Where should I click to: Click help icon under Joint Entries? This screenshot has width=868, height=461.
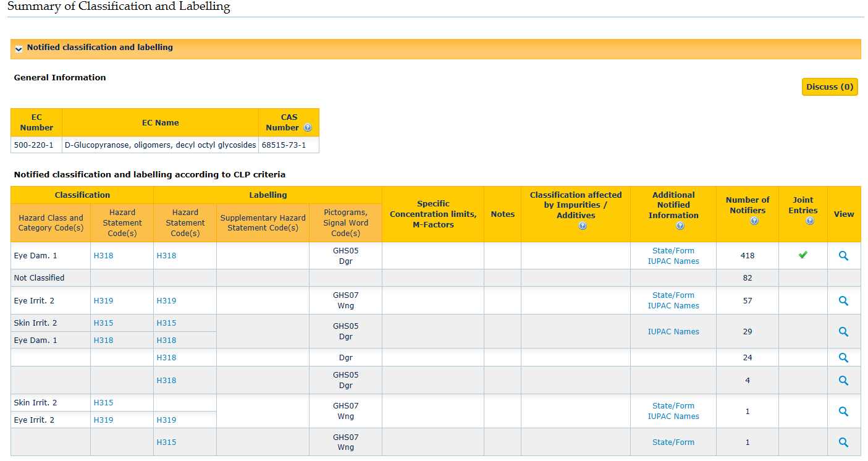tap(810, 221)
